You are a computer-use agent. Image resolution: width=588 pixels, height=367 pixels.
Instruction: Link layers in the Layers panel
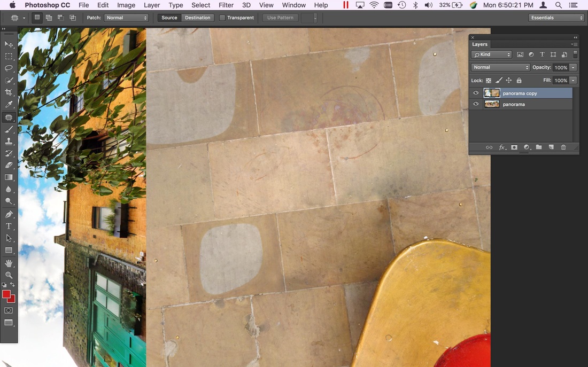[x=489, y=147]
